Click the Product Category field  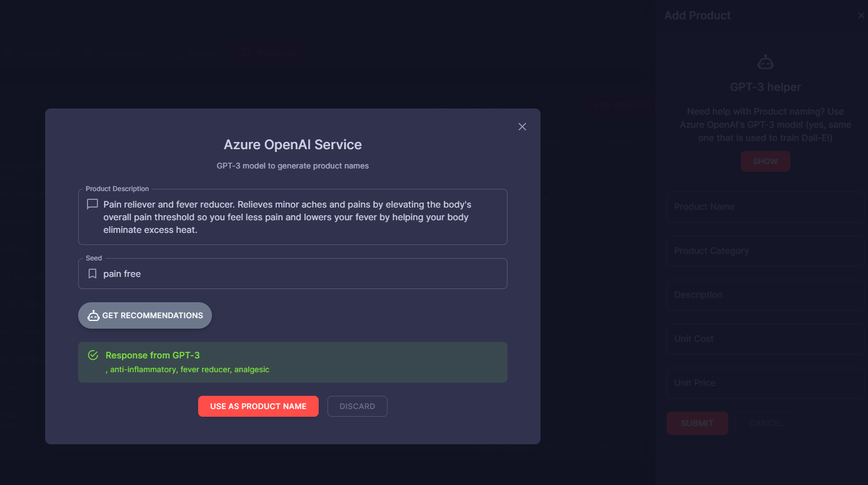click(765, 251)
